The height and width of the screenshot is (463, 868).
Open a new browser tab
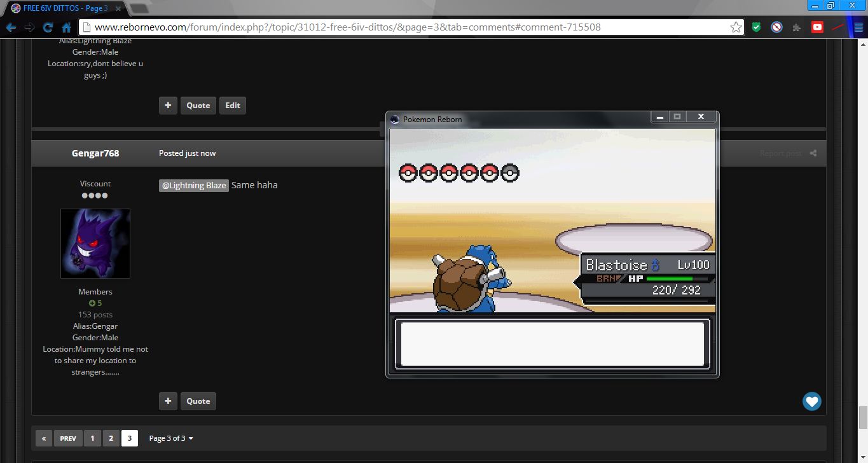pyautogui.click(x=139, y=9)
